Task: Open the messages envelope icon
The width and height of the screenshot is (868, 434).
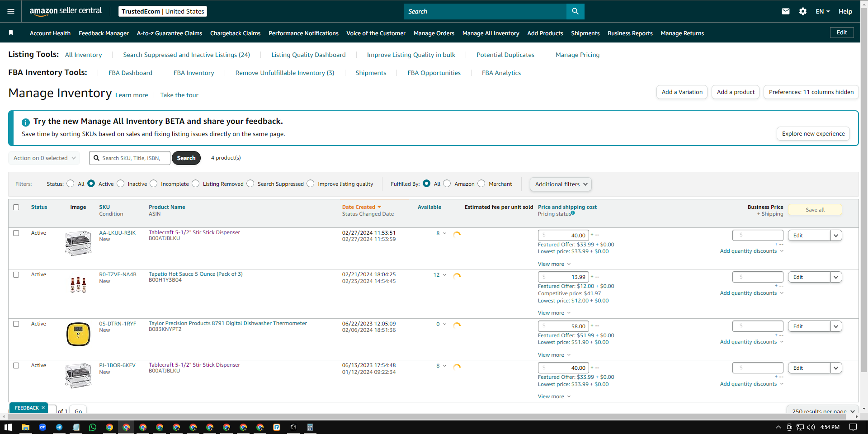Action: 786,11
